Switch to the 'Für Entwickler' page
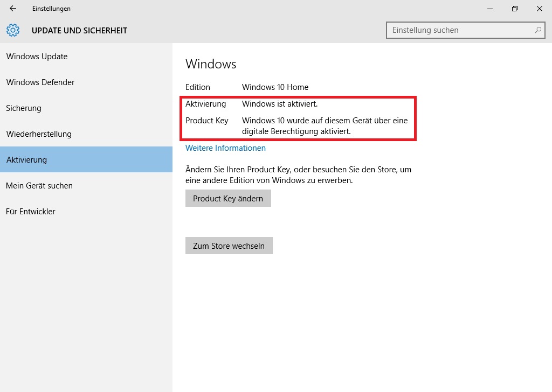The width and height of the screenshot is (552, 392). click(31, 212)
